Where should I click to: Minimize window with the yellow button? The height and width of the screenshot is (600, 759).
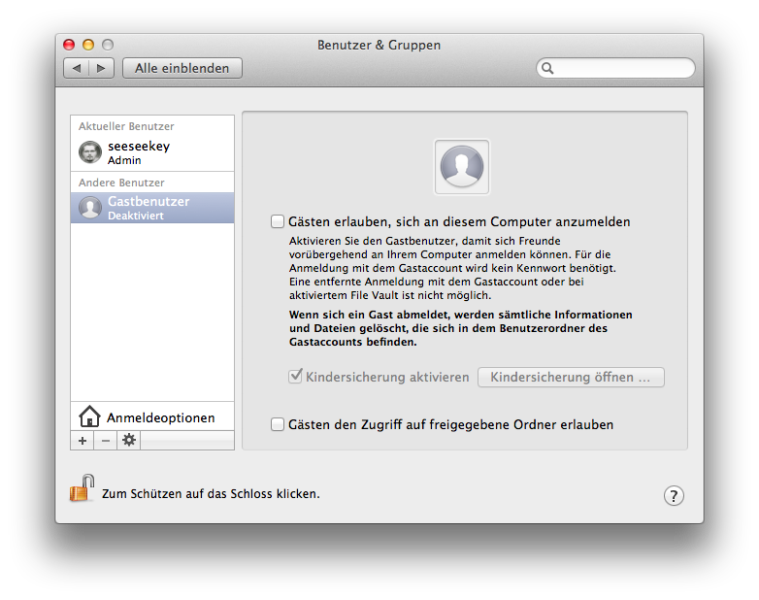[88, 45]
